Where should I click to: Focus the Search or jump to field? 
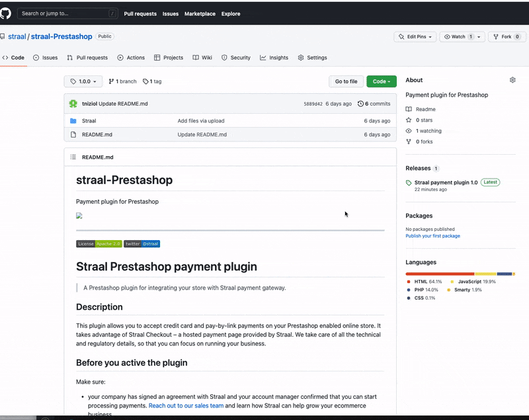pos(67,13)
